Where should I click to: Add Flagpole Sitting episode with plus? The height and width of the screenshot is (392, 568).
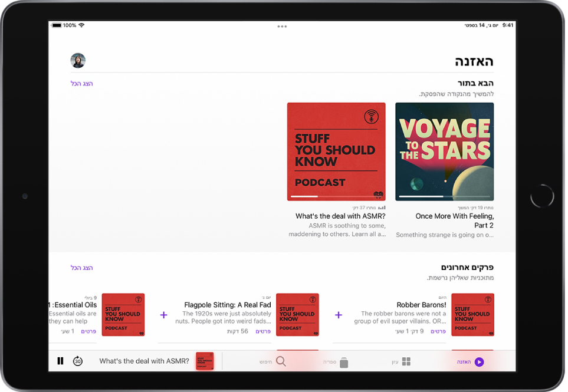click(x=164, y=315)
